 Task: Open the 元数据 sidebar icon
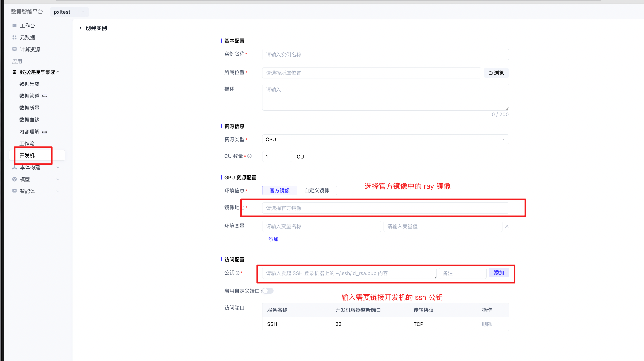(x=14, y=38)
